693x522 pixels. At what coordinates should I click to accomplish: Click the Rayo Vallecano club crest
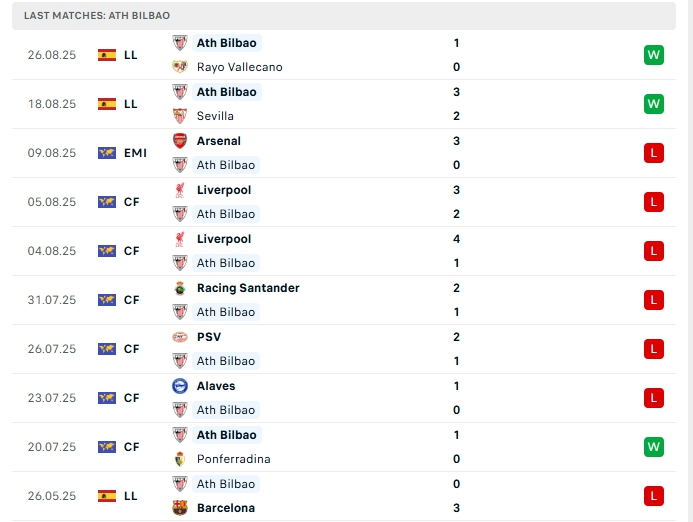click(x=180, y=67)
